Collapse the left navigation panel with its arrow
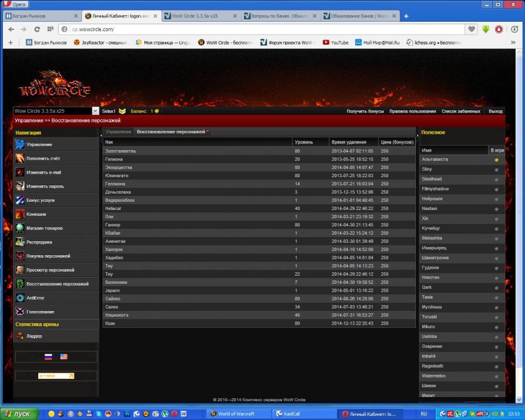Screen dimensions: 525x420 pos(101,135)
